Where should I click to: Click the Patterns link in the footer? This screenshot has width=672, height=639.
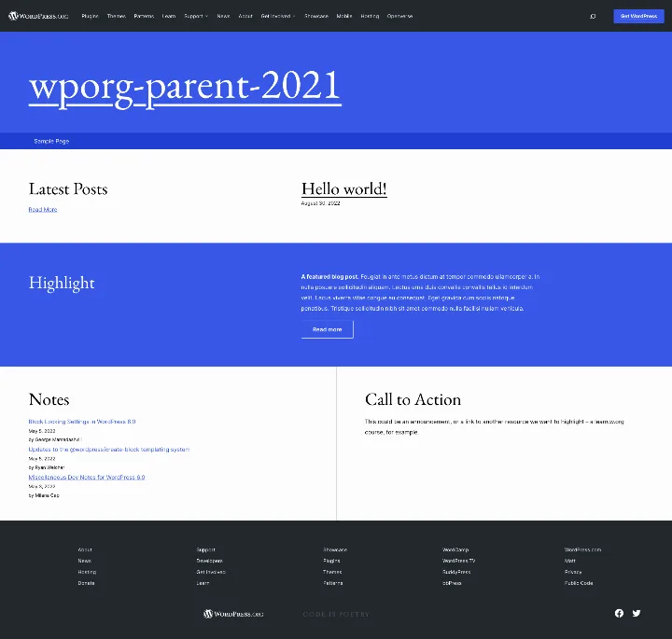point(333,583)
